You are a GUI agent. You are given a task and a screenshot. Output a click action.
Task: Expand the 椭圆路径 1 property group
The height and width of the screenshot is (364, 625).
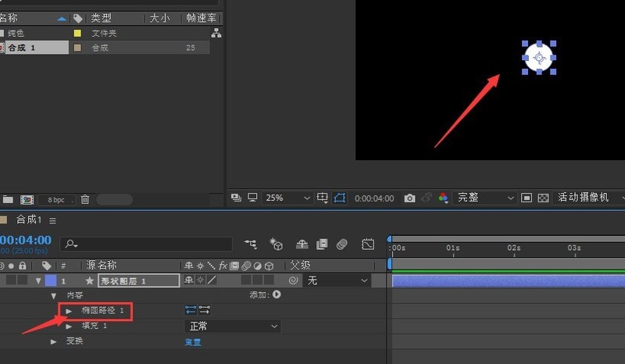[x=69, y=311]
